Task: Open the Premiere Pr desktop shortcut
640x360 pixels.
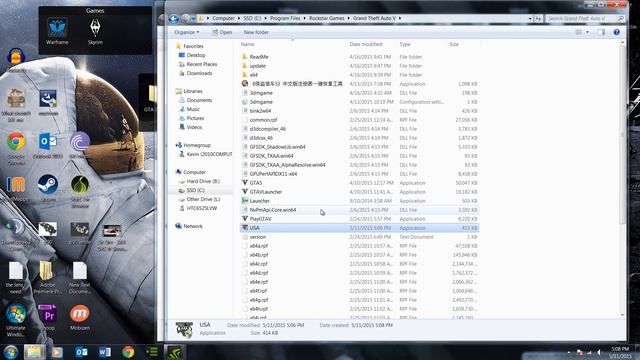Action: click(48, 318)
